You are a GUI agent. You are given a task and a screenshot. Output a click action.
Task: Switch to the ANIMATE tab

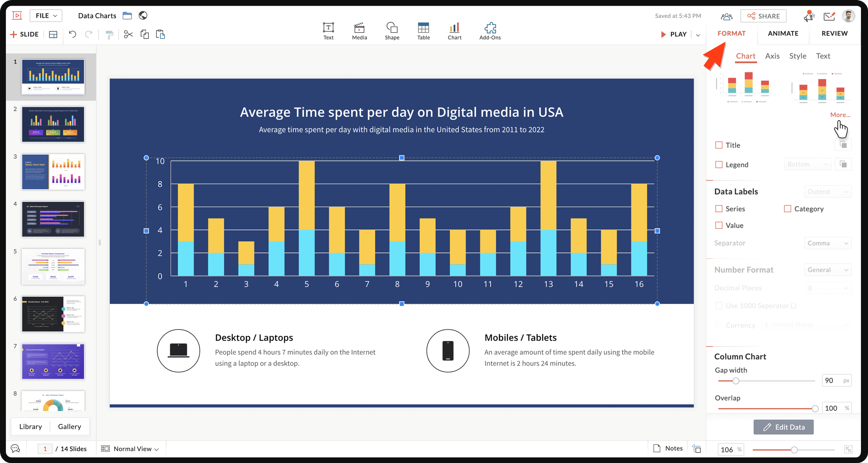[x=783, y=34]
